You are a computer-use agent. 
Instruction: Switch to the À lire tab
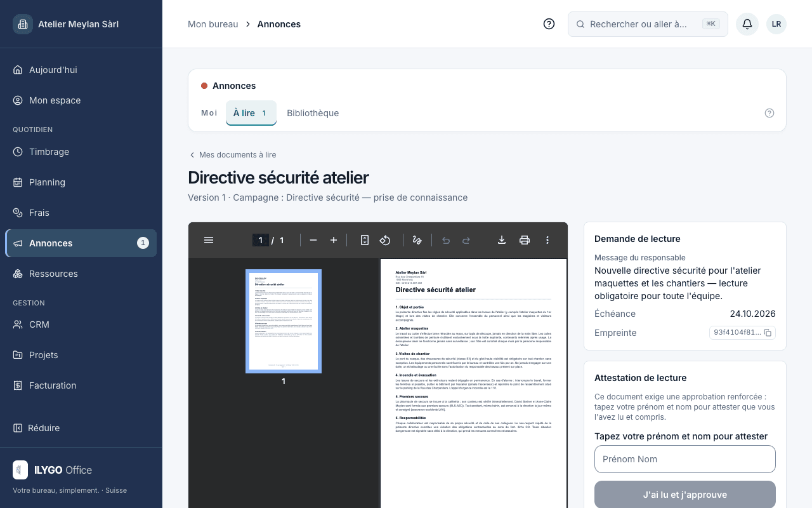tap(251, 113)
